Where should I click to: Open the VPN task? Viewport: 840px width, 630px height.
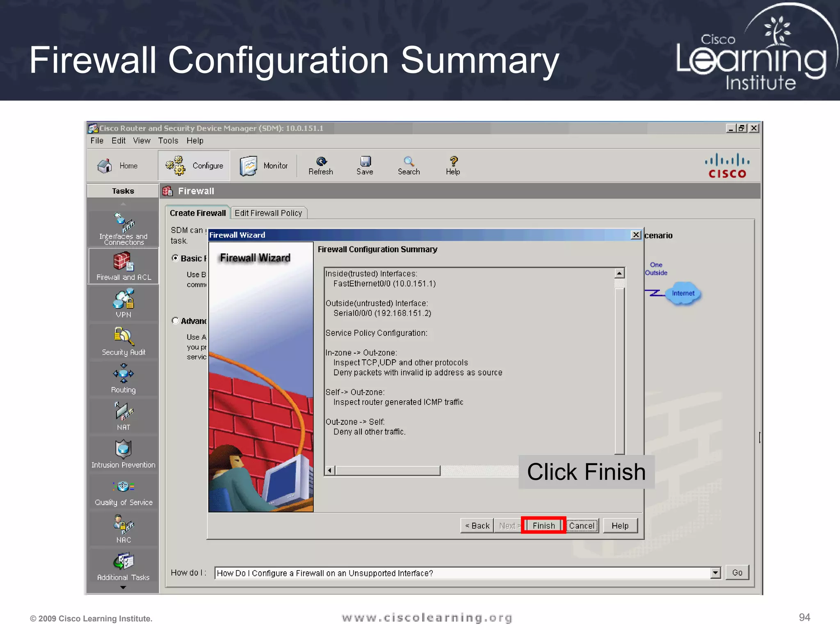pyautogui.click(x=123, y=304)
